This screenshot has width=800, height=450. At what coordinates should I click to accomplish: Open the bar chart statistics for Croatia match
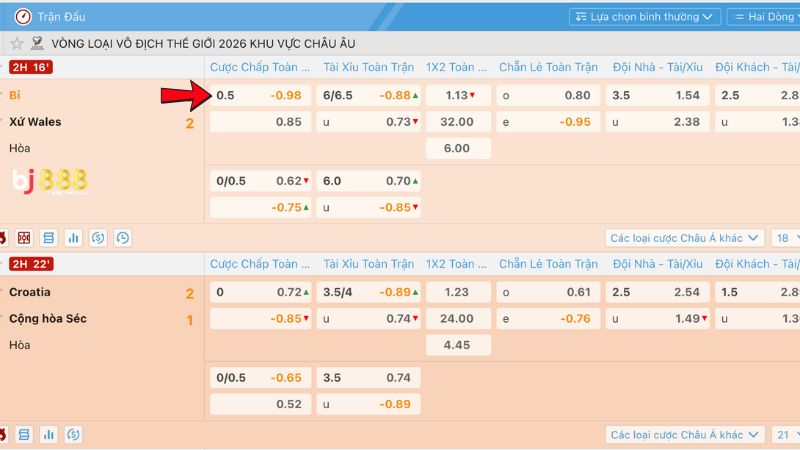[x=48, y=435]
